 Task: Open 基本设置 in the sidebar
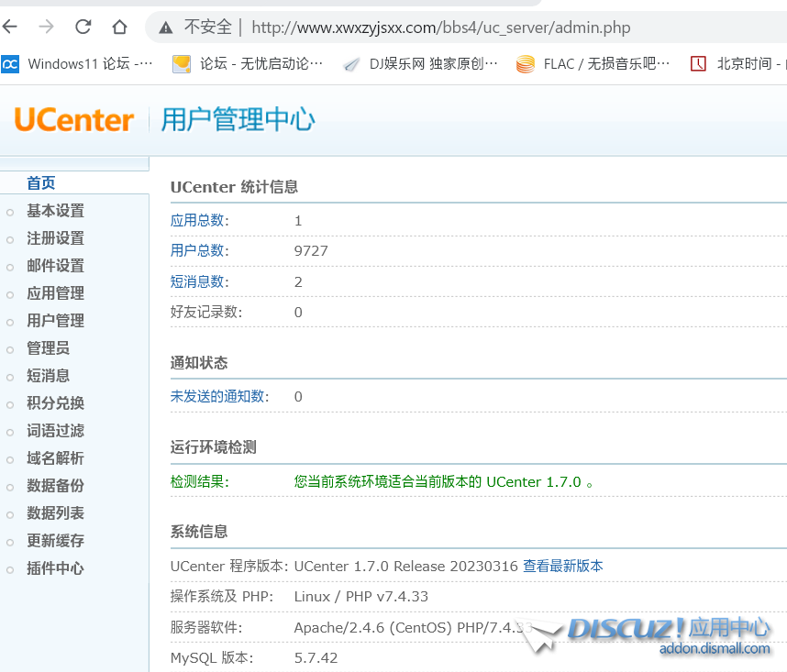(55, 211)
